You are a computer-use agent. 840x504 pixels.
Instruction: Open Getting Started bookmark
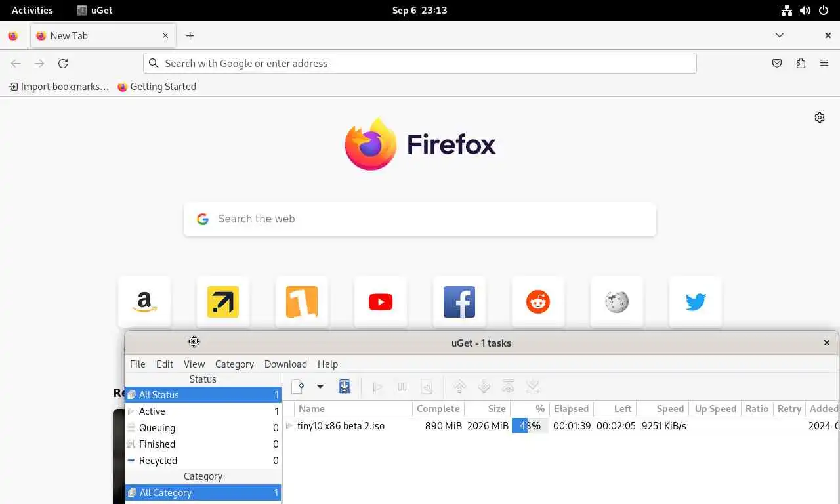157,87
